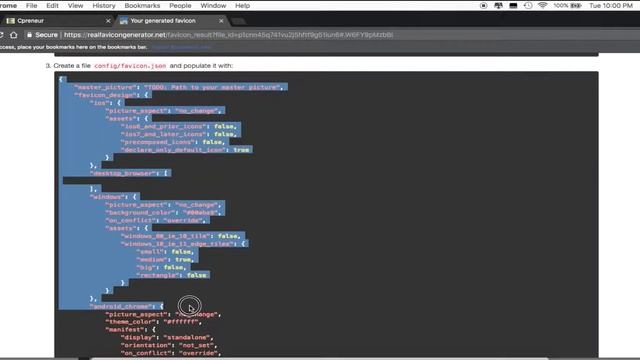
Task: Open the History menu
Action: (104, 6)
